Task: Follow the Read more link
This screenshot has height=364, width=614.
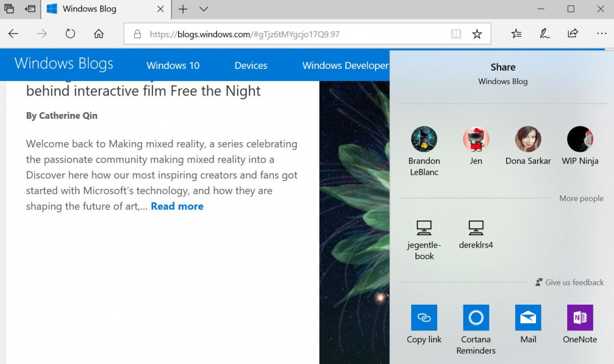Action: [177, 206]
